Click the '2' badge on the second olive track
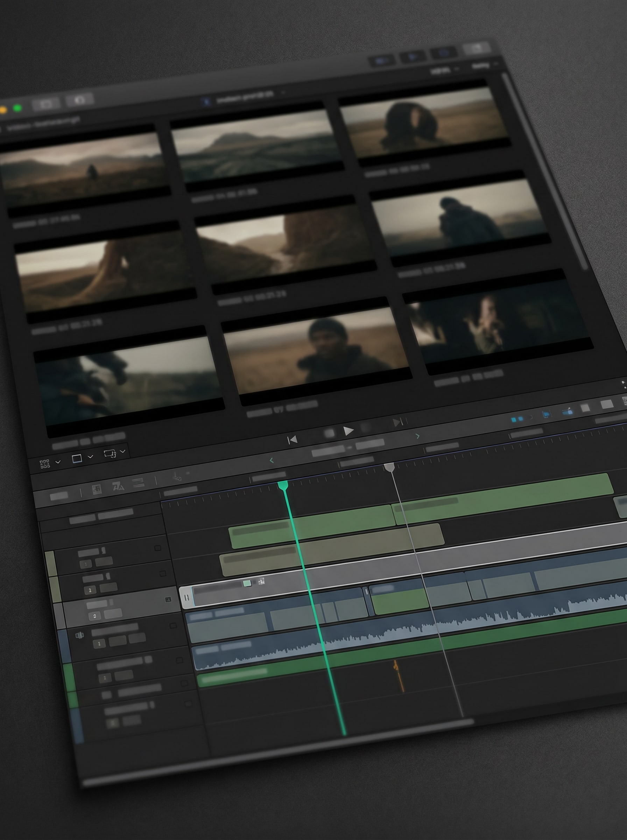The height and width of the screenshot is (840, 627). click(90, 590)
